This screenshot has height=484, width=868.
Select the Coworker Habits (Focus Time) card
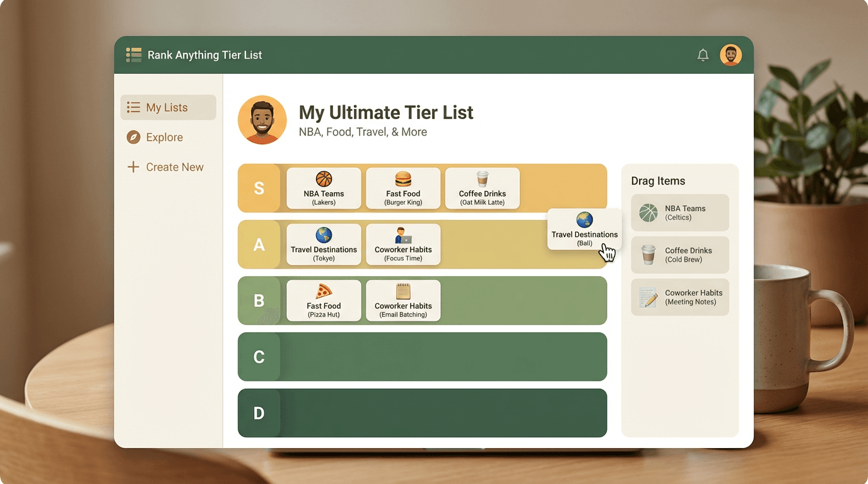(x=403, y=245)
